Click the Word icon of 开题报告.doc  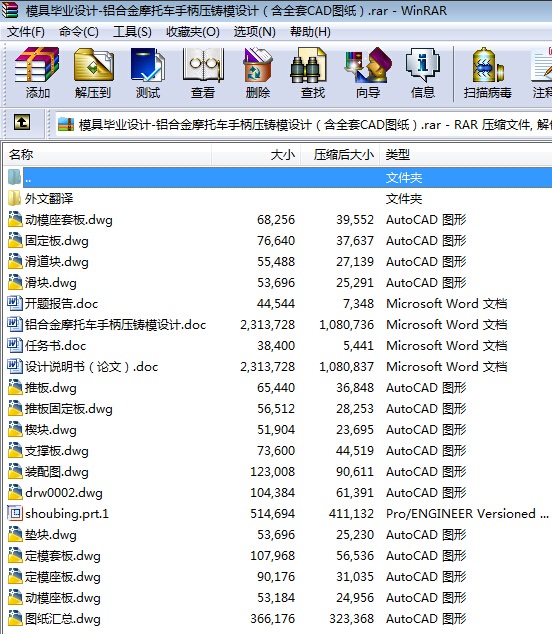[x=15, y=303]
